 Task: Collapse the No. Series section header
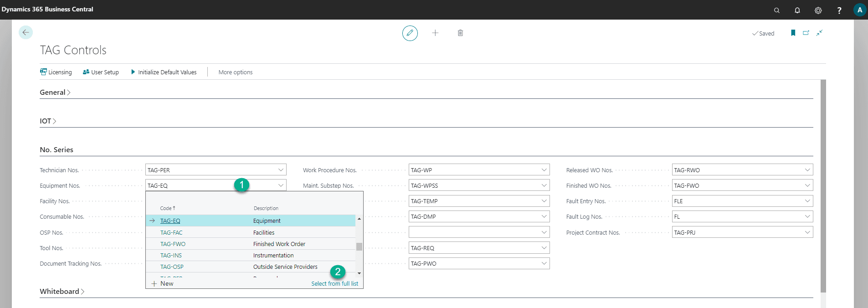click(56, 149)
